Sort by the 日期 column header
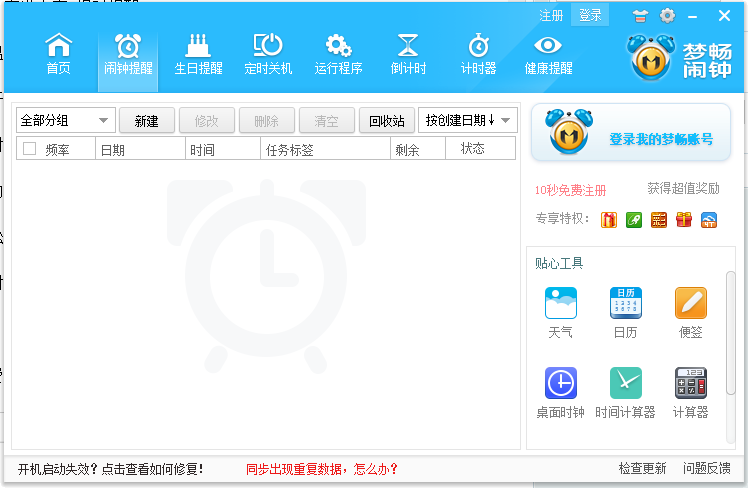Viewport: 748px width, 488px height. pyautogui.click(x=140, y=148)
